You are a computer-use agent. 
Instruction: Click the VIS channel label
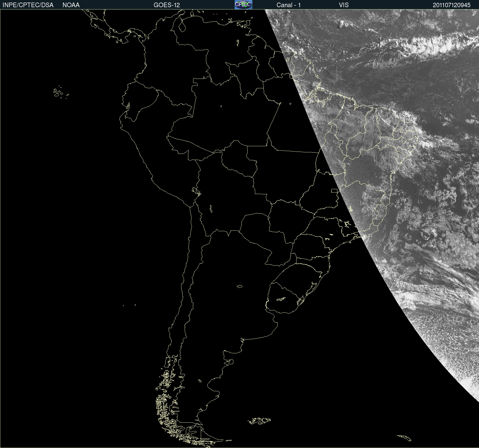pyautogui.click(x=344, y=5)
